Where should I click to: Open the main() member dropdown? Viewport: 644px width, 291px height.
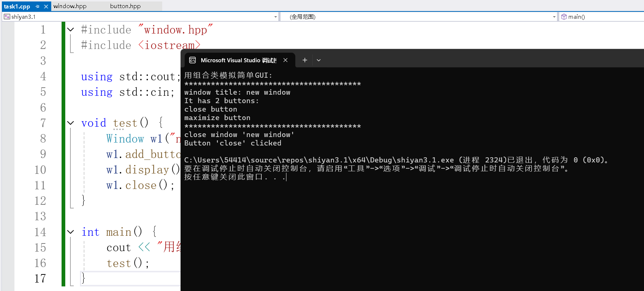click(x=602, y=17)
